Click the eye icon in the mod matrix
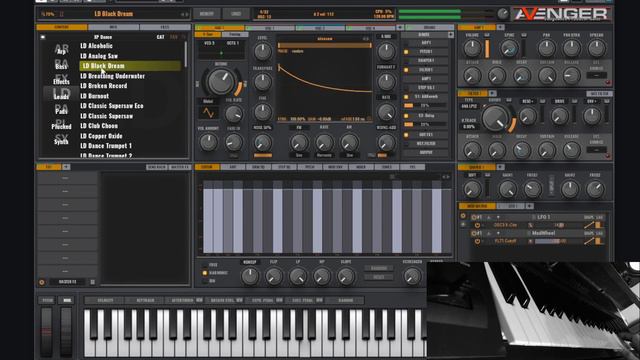This screenshot has width=640, height=360. [463, 224]
